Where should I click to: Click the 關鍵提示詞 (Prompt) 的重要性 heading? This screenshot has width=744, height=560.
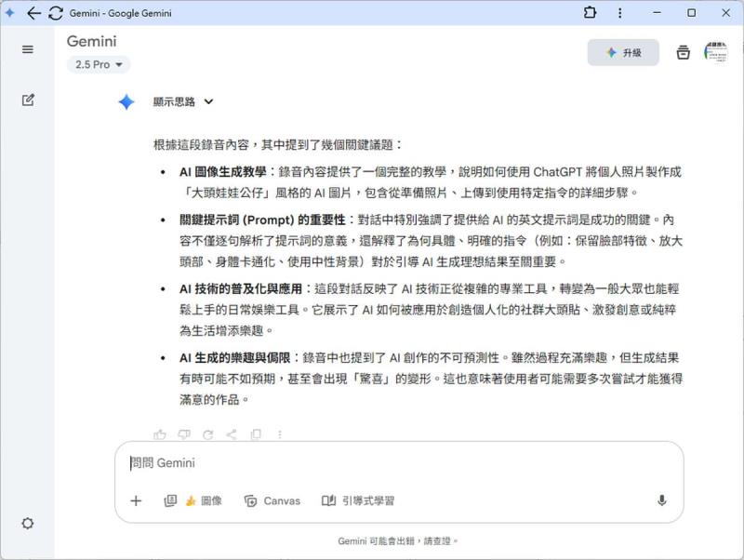point(262,220)
